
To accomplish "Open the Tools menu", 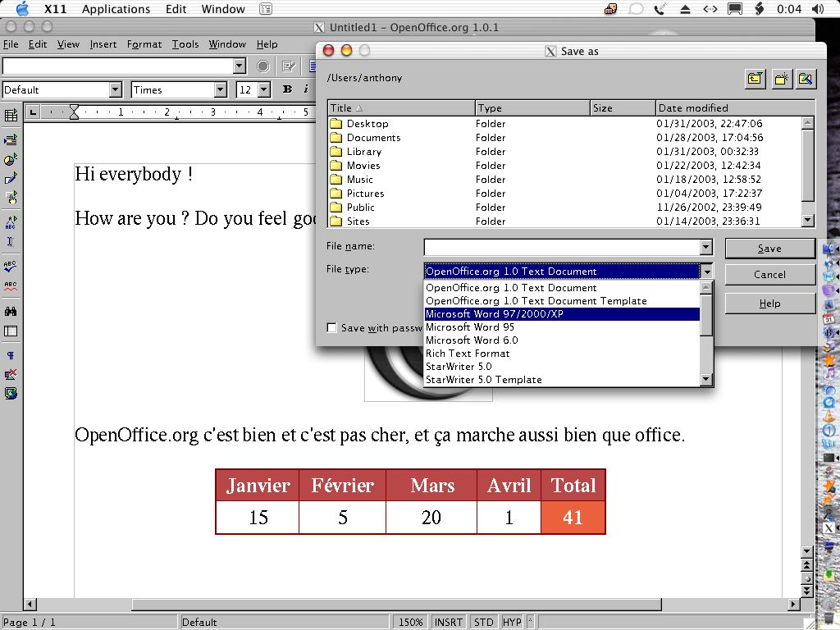I will pyautogui.click(x=185, y=44).
